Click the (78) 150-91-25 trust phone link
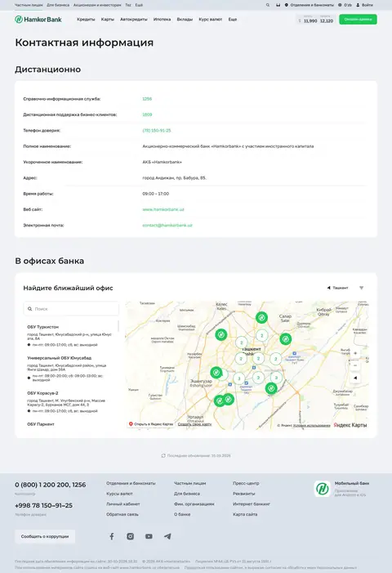The height and width of the screenshot is (573, 392). [157, 131]
